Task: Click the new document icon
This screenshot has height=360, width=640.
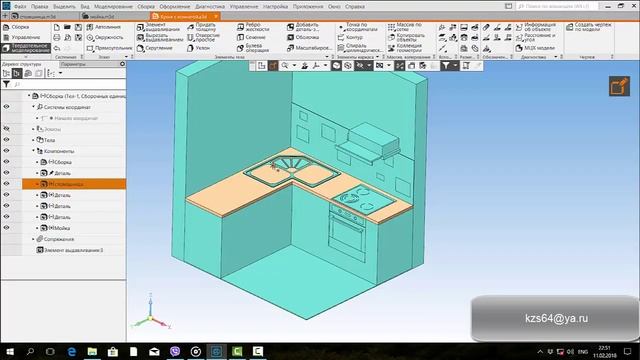Action: point(57,27)
